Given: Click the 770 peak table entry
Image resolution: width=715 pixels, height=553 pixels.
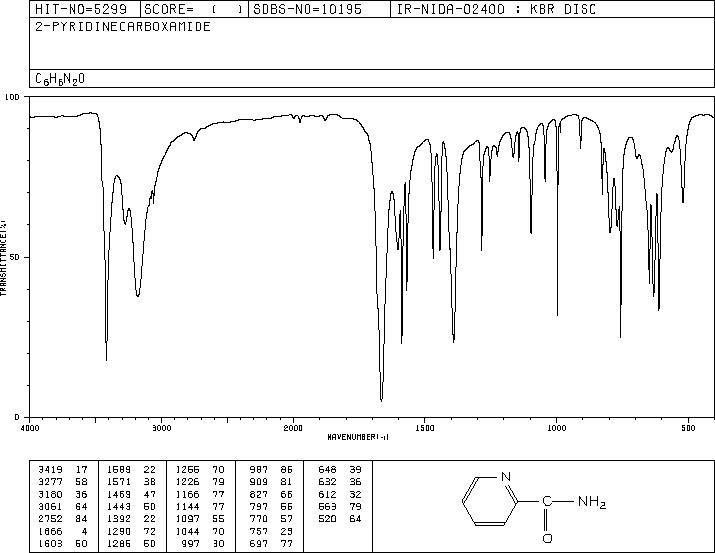Looking at the screenshot, I should (x=271, y=519).
